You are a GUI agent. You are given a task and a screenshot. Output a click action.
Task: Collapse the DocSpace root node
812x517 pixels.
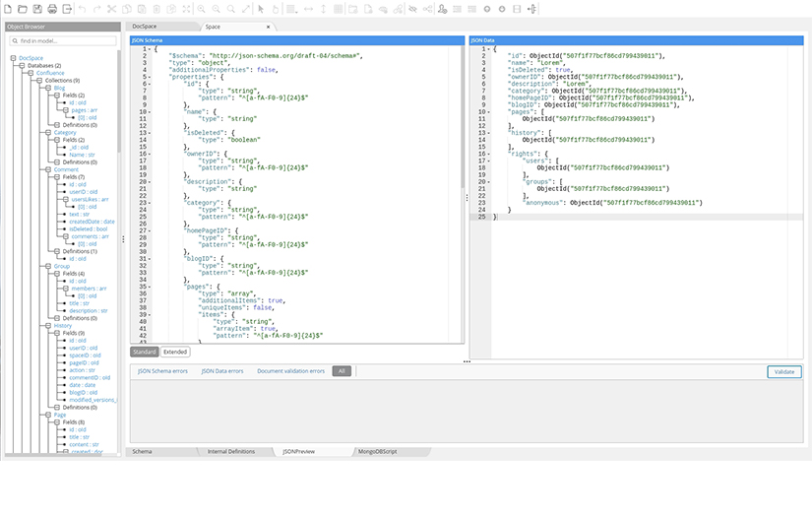click(14, 58)
